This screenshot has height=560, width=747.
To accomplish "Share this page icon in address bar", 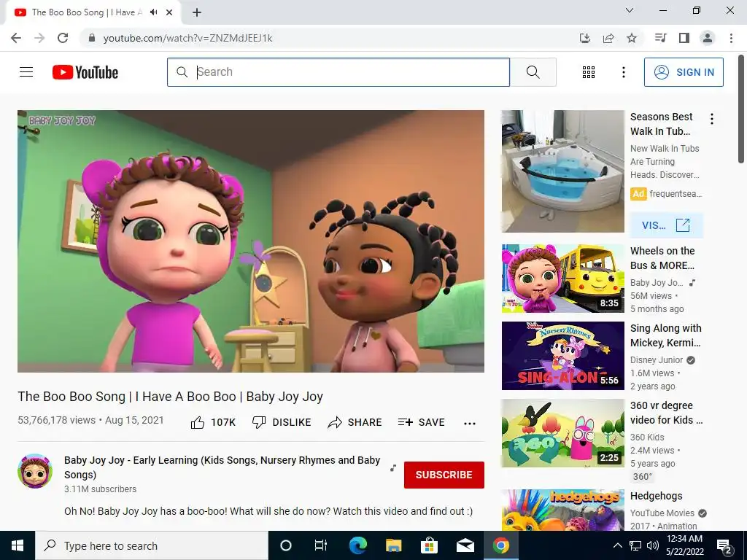I will point(608,38).
